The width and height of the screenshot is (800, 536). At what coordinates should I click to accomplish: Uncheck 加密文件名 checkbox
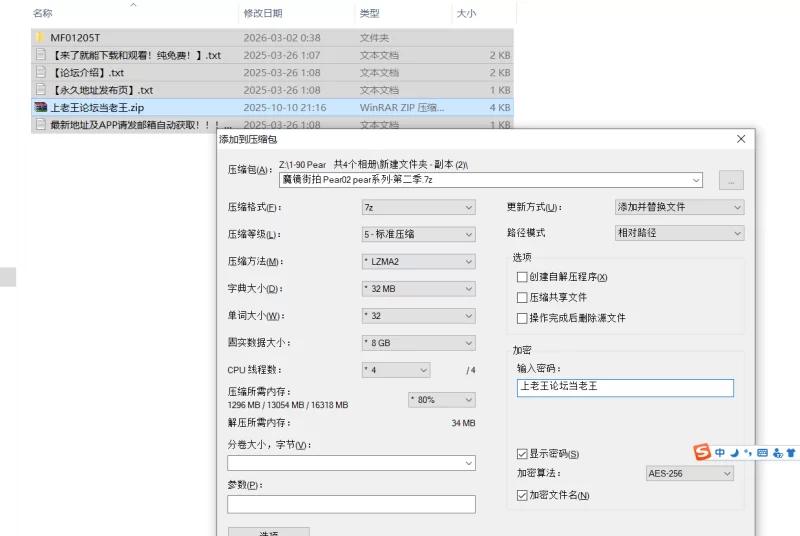pos(522,495)
